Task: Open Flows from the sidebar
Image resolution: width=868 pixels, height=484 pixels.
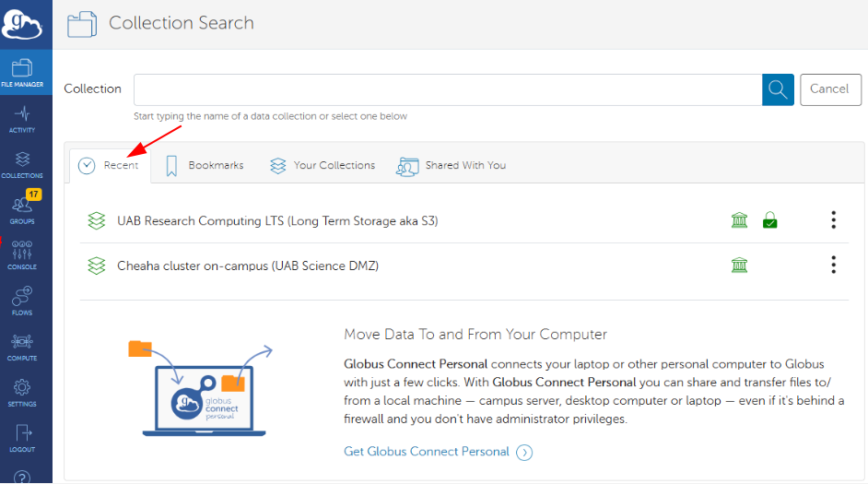Action: pos(22,301)
